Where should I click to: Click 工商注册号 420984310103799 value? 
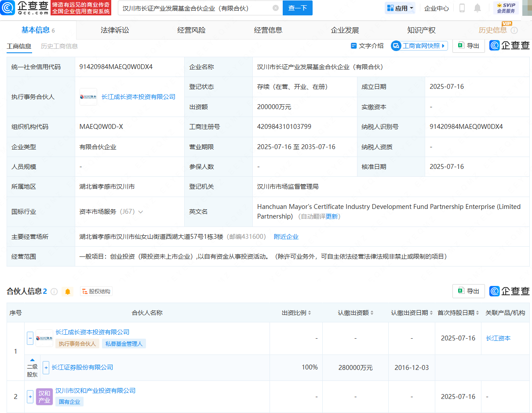(x=284, y=127)
